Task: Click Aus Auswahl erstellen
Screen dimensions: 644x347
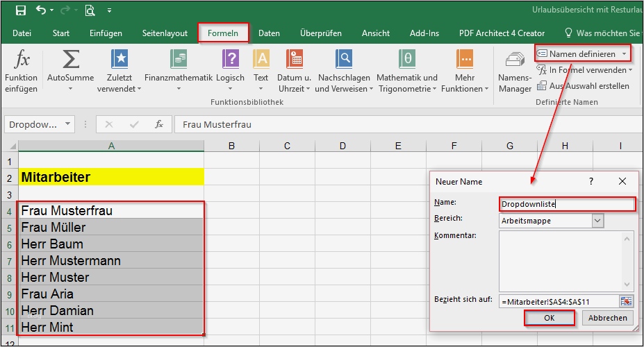Action: (x=584, y=86)
